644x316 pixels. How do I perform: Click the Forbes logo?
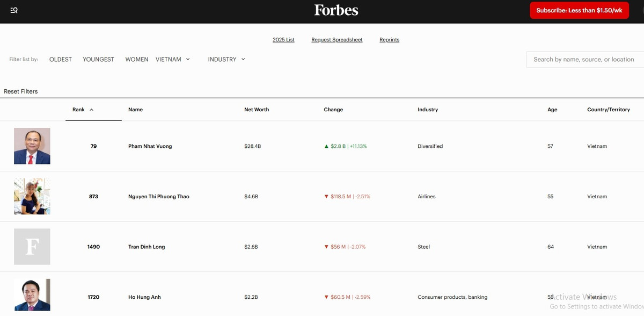point(336,10)
